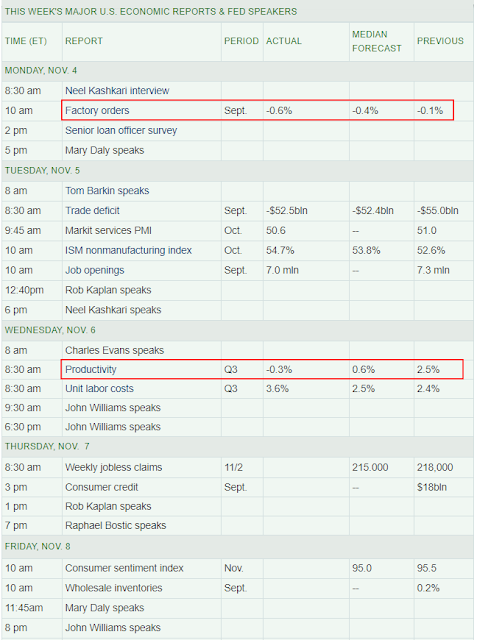Viewport: 477px width, 640px height.
Task: Select Consumer sentiment forecast 95.0
Action: [x=362, y=568]
